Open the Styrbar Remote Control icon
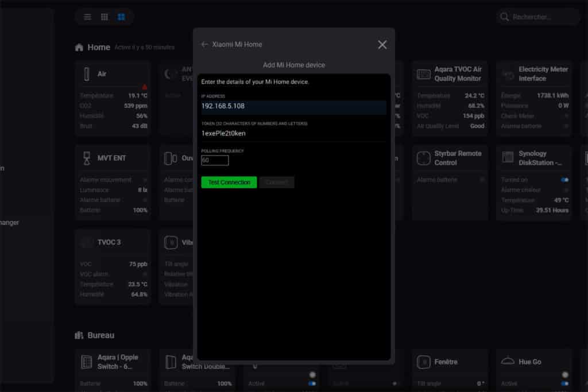This screenshot has height=392, width=588. tap(423, 158)
